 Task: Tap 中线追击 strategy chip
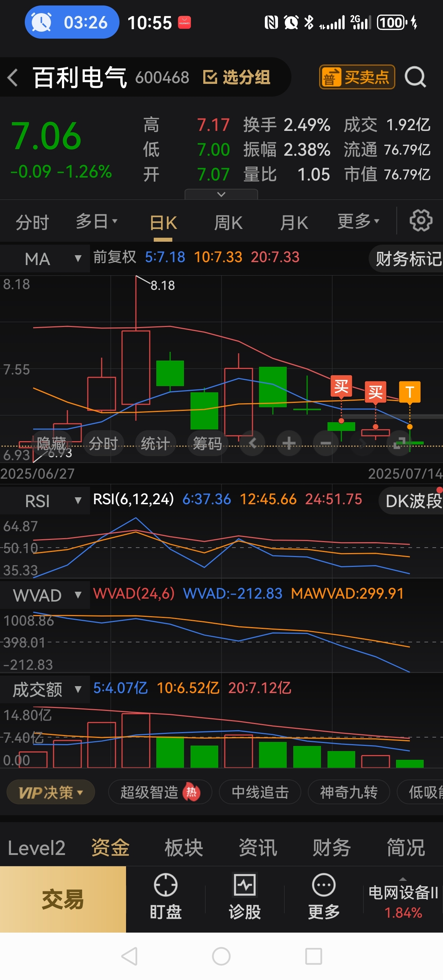(x=260, y=793)
